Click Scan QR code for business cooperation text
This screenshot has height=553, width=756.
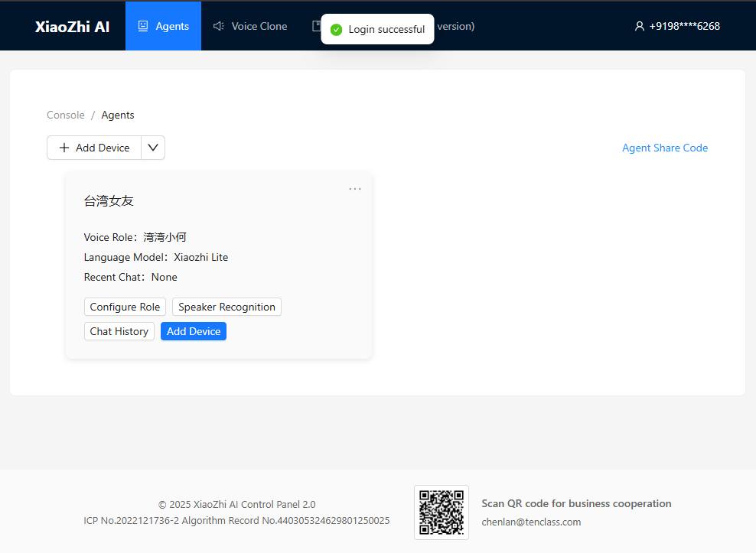coord(576,503)
